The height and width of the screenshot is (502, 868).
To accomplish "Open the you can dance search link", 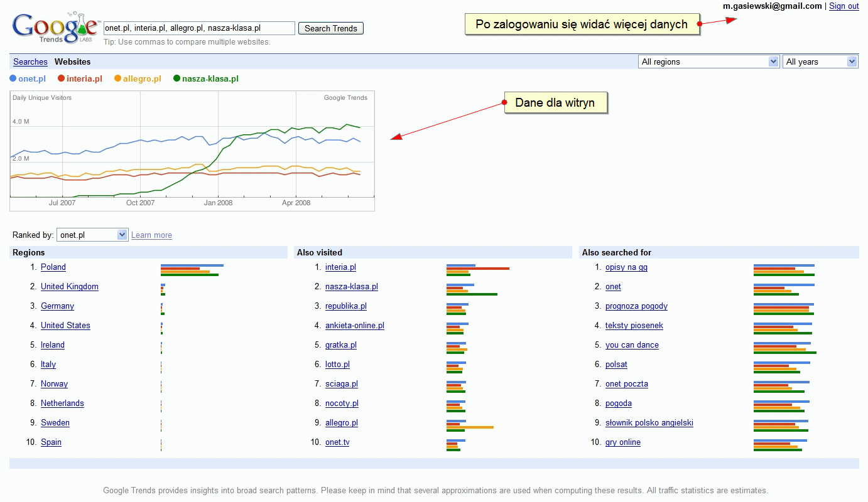I will [x=632, y=344].
